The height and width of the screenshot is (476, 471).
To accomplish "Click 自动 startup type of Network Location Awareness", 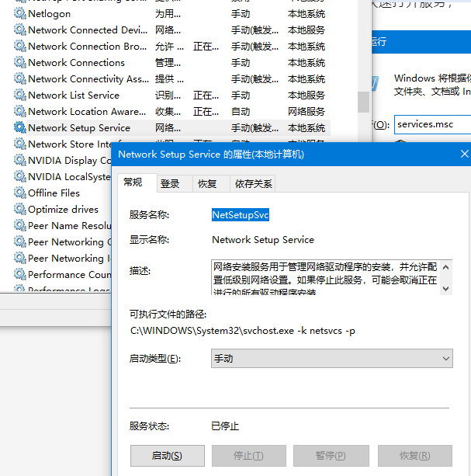I will click(241, 111).
